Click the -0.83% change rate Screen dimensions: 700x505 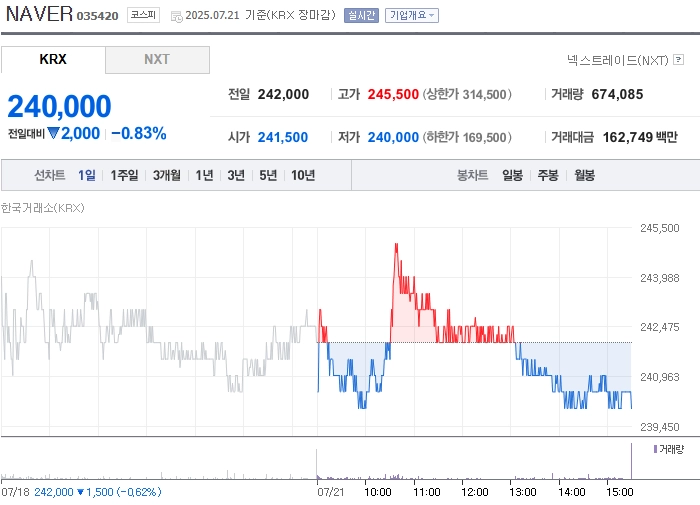pos(139,133)
